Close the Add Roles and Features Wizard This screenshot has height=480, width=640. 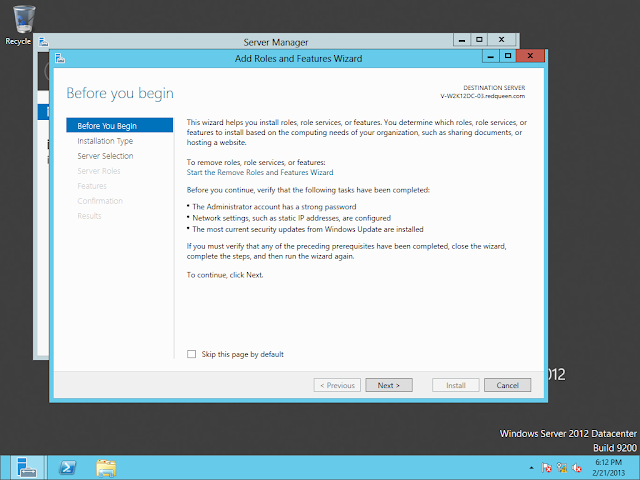530,56
